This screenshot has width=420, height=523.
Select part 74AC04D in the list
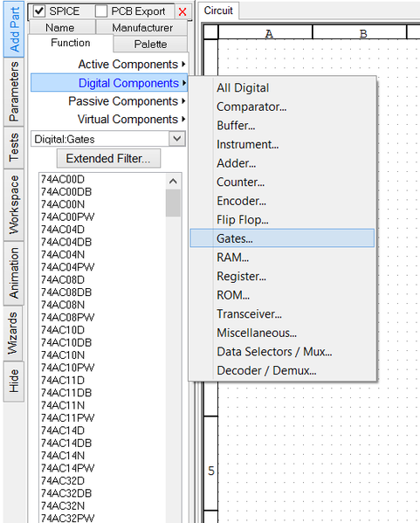point(63,230)
